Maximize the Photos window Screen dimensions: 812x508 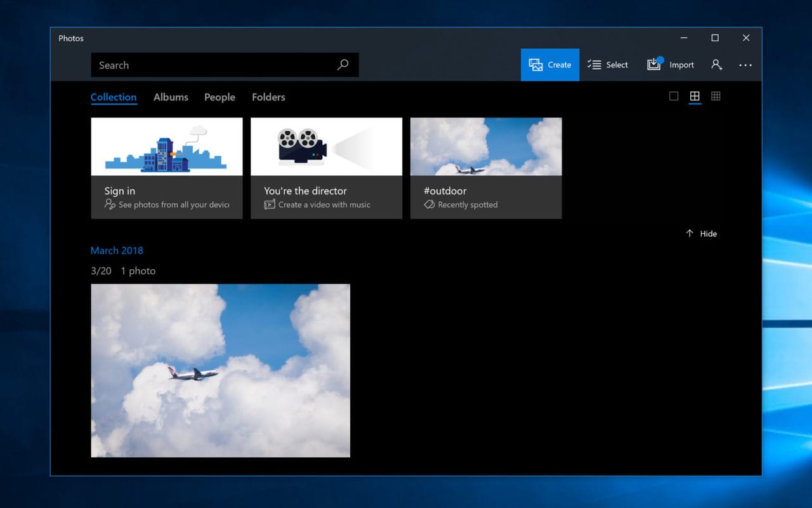pyautogui.click(x=715, y=38)
